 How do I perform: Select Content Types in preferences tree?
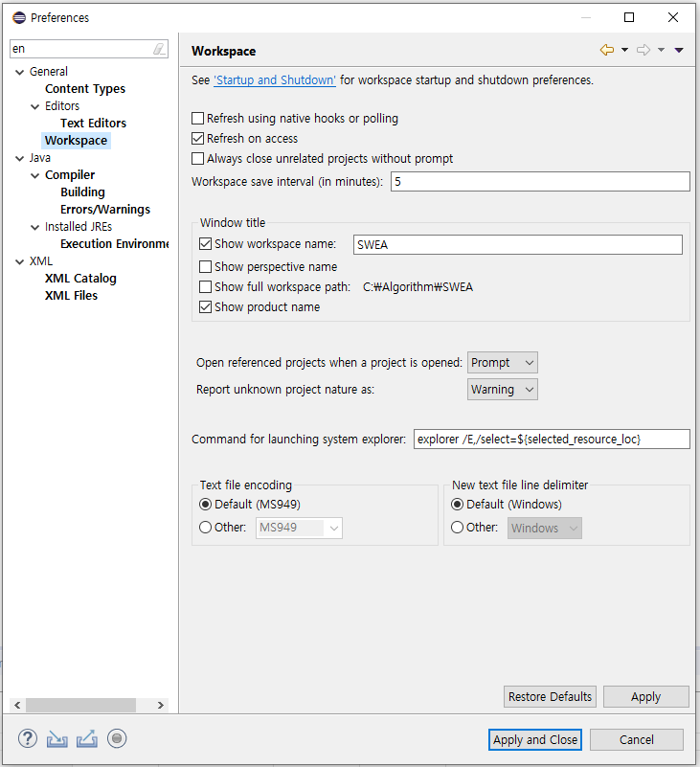tap(85, 88)
